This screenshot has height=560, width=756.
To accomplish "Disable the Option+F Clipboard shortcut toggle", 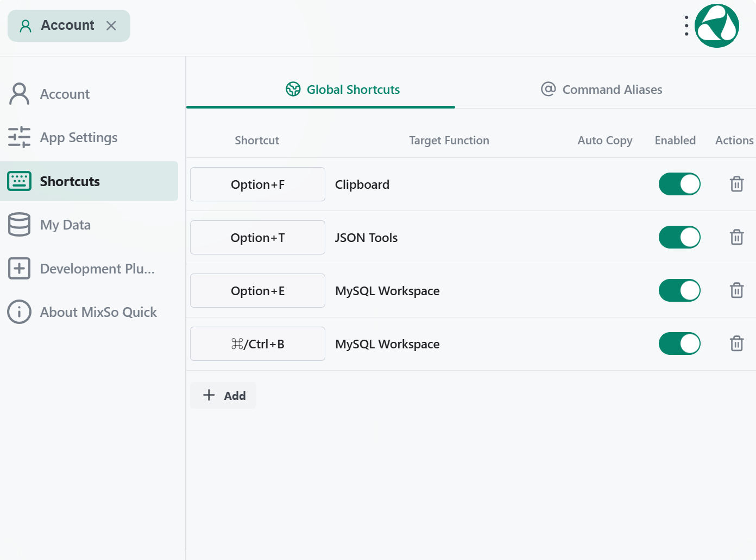I will coord(679,184).
